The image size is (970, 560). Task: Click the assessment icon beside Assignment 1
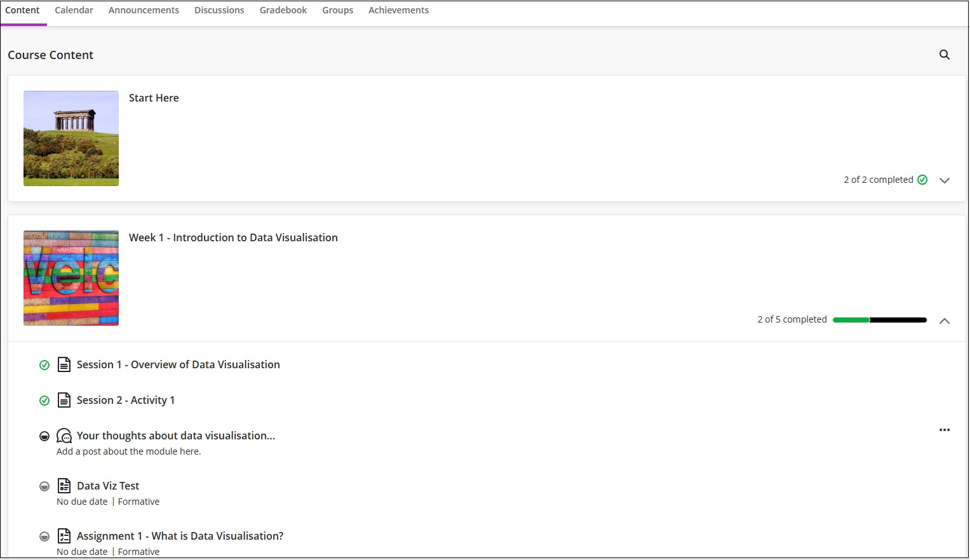64,535
